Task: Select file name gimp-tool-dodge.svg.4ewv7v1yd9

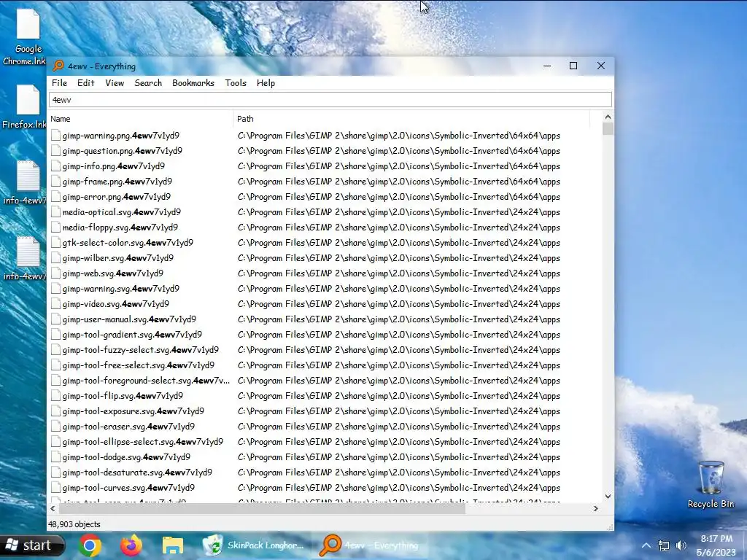Action: click(x=126, y=457)
